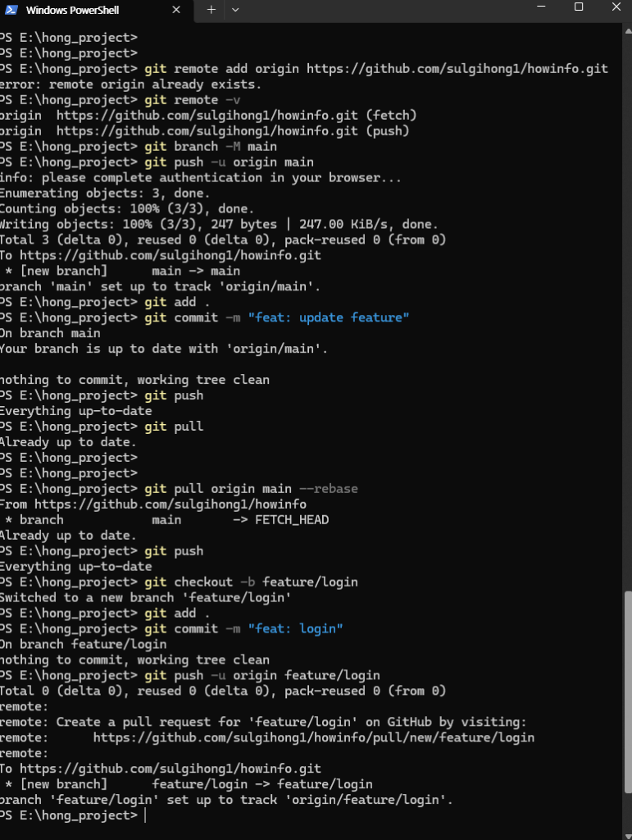This screenshot has width=632, height=840.
Task: Click the git checkout -b feature/login command
Action: coord(251,582)
